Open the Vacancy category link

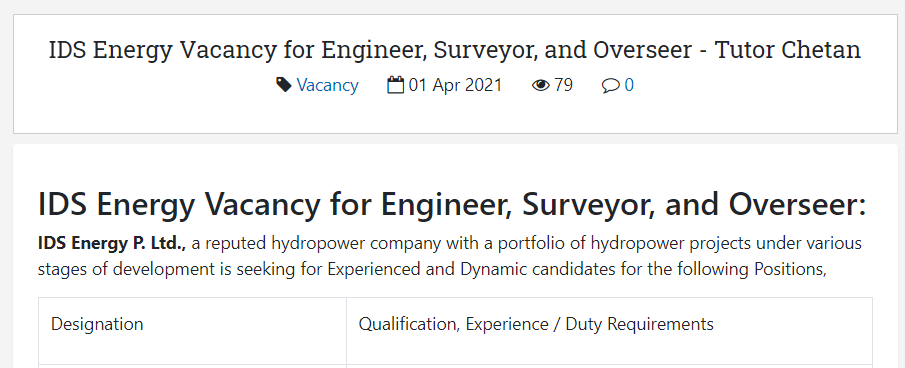tap(327, 85)
